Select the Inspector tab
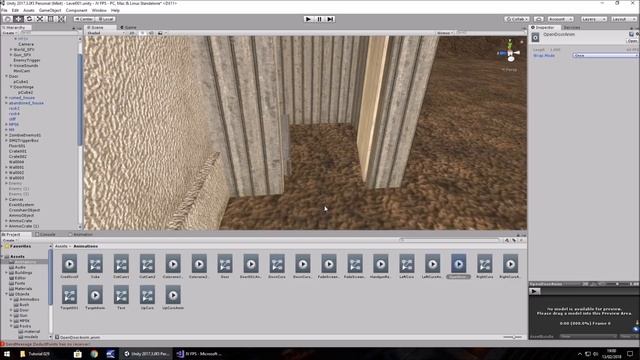 [544, 27]
